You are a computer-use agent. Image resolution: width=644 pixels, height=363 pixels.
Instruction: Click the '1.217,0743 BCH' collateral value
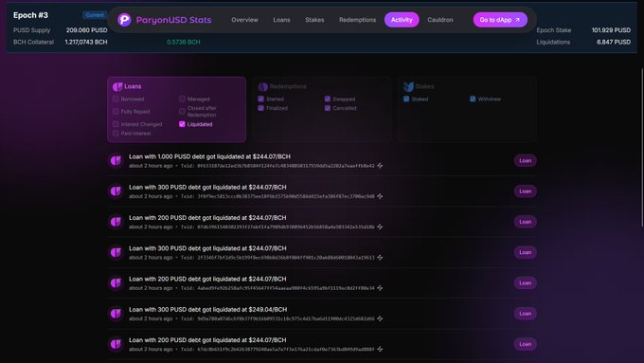pyautogui.click(x=86, y=42)
